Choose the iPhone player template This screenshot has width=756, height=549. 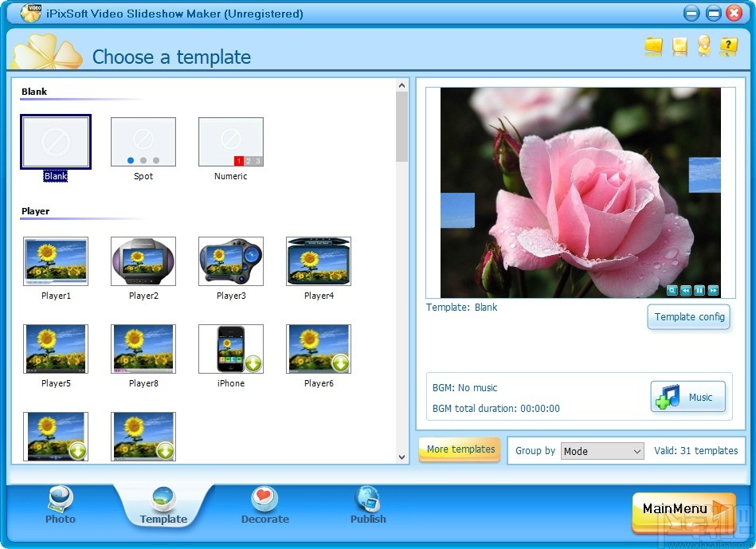pos(230,348)
